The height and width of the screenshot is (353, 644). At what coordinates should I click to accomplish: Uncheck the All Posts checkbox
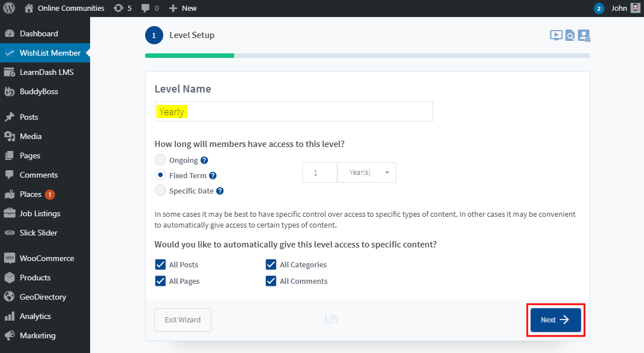tap(160, 264)
